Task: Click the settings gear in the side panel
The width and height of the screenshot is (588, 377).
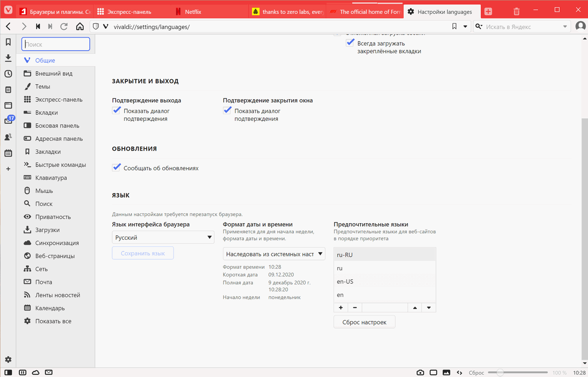Action: coord(8,359)
